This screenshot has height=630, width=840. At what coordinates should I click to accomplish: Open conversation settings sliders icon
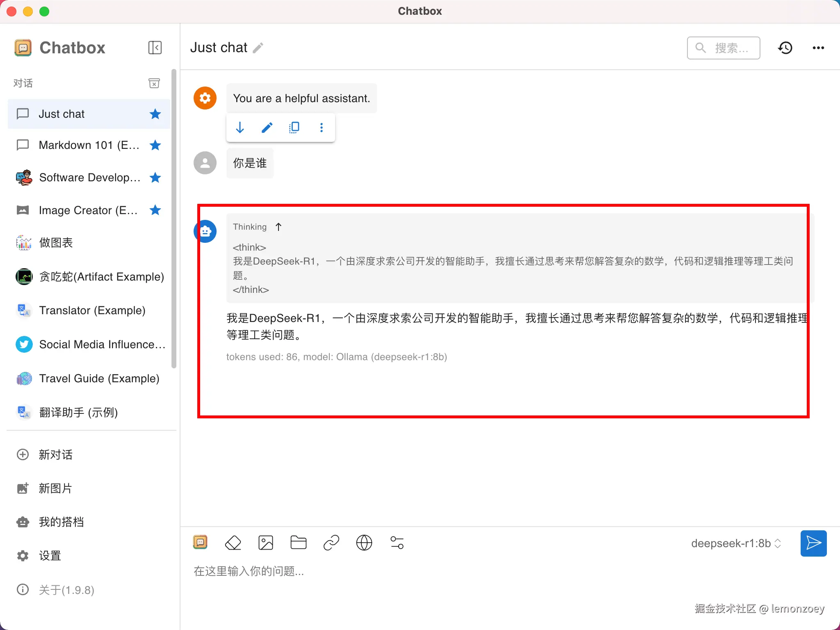397,543
